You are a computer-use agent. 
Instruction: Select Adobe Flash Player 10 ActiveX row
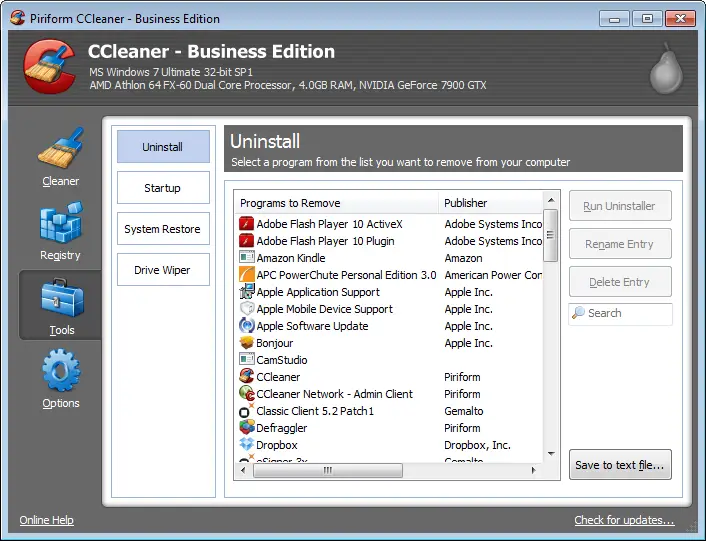(x=389, y=224)
